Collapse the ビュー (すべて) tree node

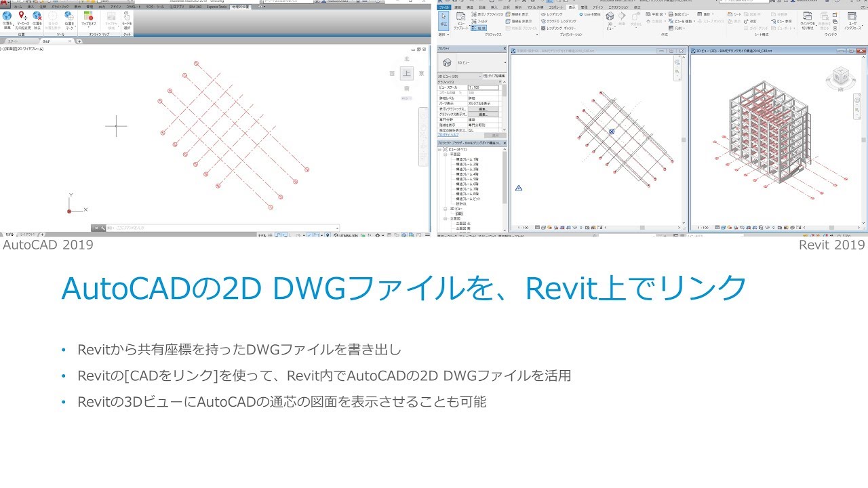tap(440, 148)
